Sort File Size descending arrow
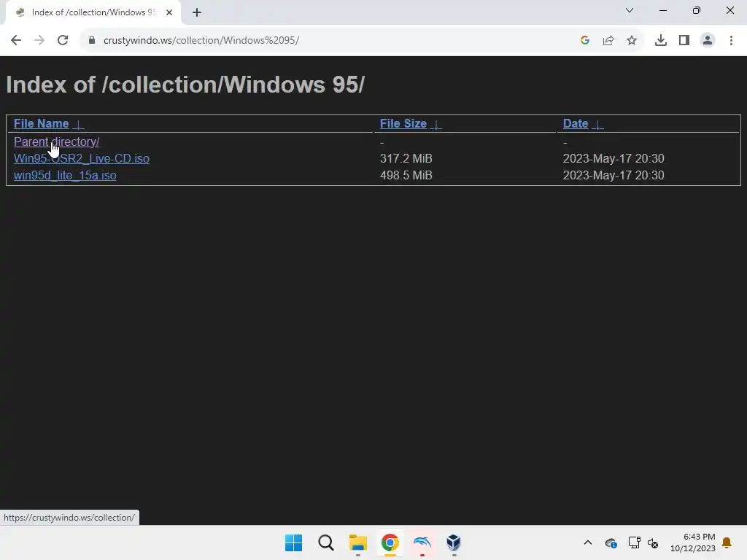747x560 pixels. click(436, 124)
